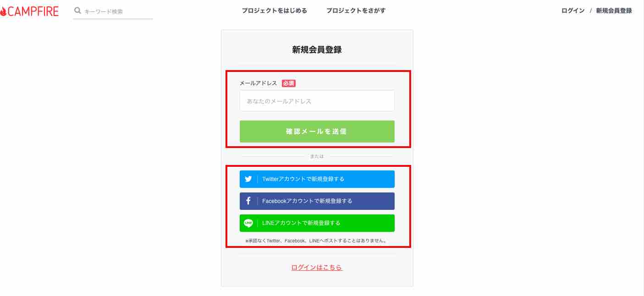Image resolution: width=644 pixels, height=296 pixels.
Task: Follow the red ログインはこちら link
Action: [x=317, y=267]
